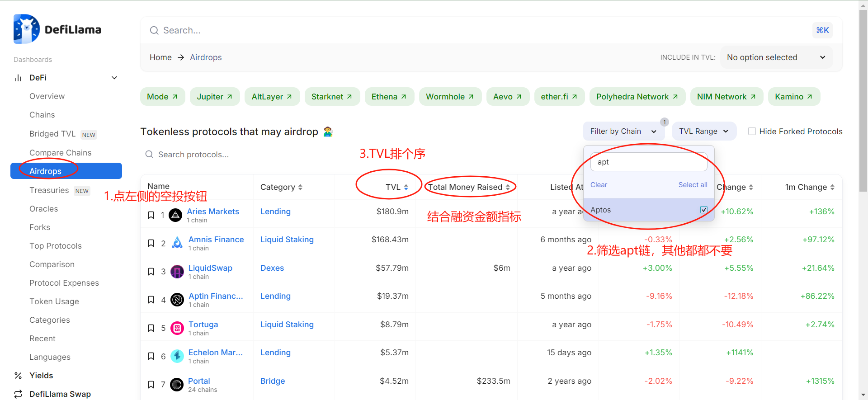Click Tortuga protocol logo

click(177, 328)
